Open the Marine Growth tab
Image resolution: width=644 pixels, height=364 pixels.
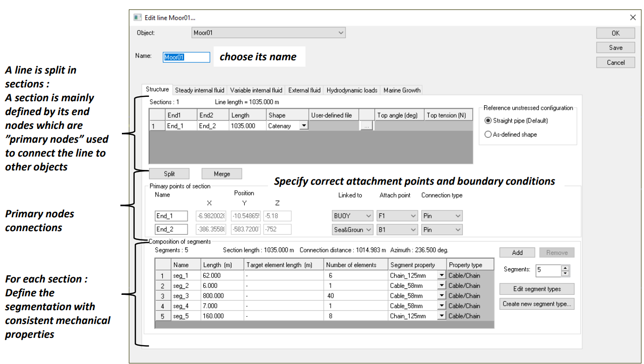click(402, 90)
